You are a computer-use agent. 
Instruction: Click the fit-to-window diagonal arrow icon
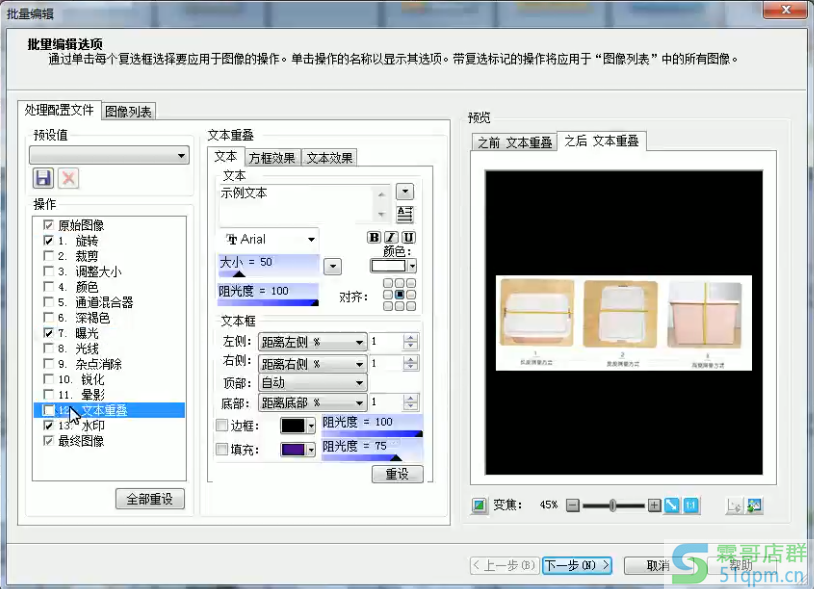click(x=673, y=506)
